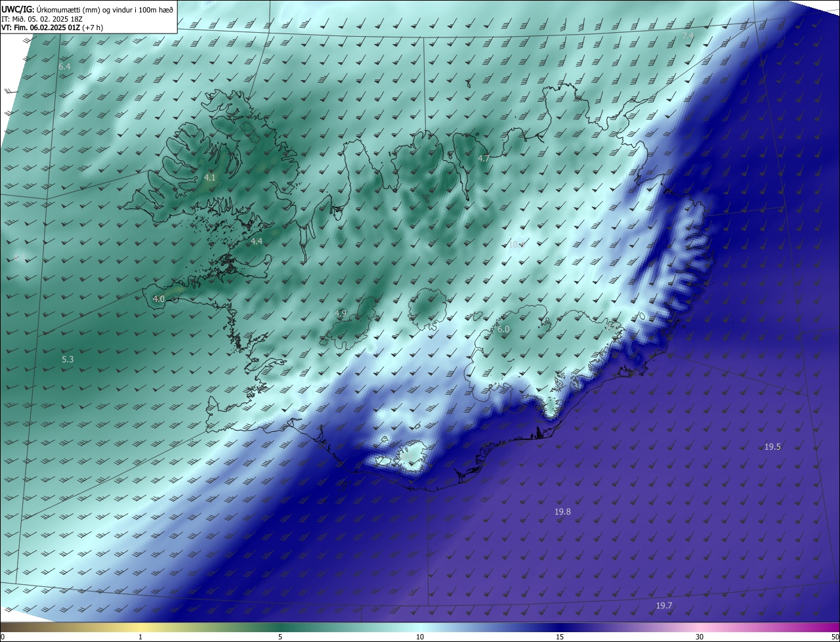Click the 4.7 value in north Iceland
Screen dimensions: 840x642
484,159
